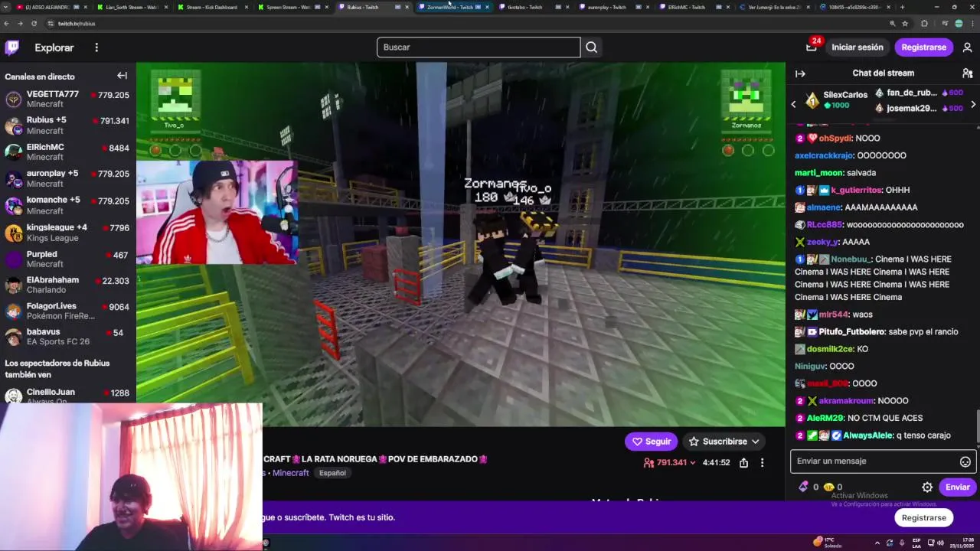Image resolution: width=980 pixels, height=551 pixels.
Task: Follow the channel with Seguir button
Action: 651,442
